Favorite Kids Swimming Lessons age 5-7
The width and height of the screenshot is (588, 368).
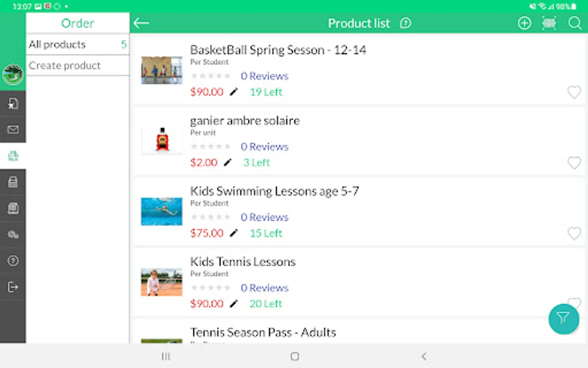pyautogui.click(x=574, y=233)
